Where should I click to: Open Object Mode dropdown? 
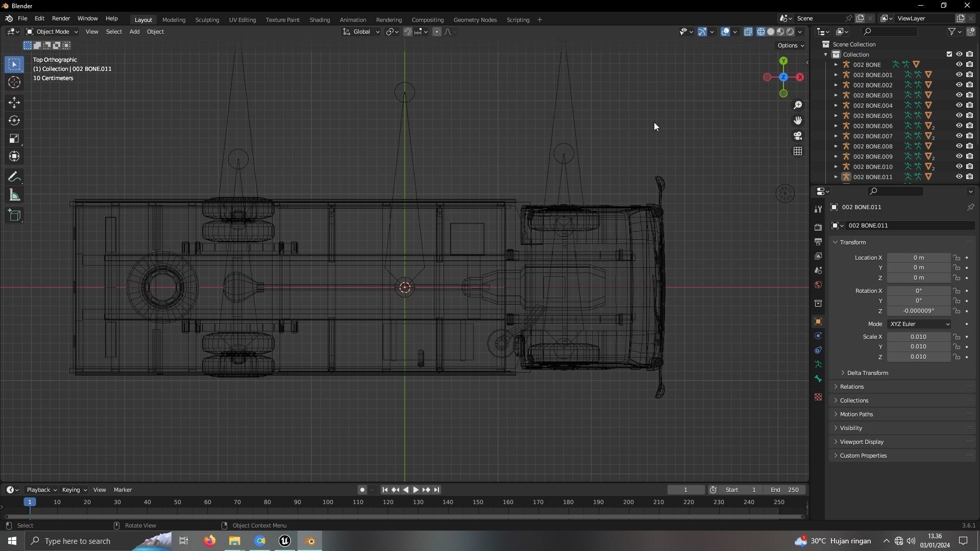52,32
